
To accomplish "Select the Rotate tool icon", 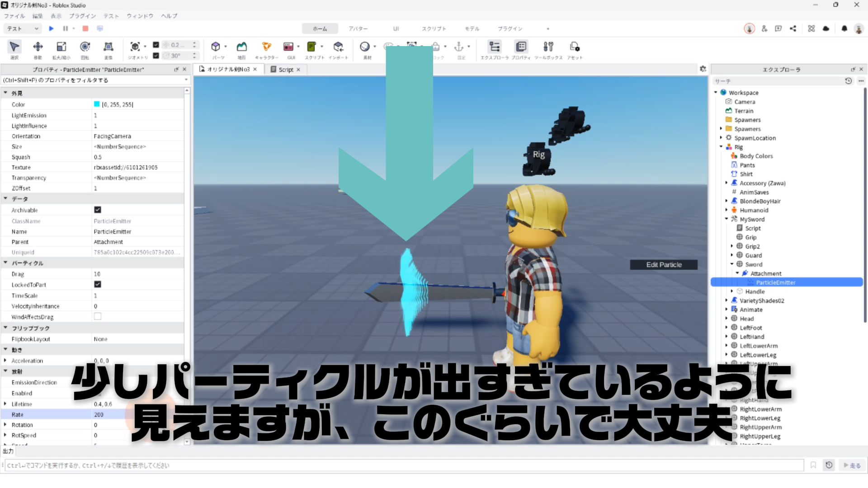I will click(85, 47).
